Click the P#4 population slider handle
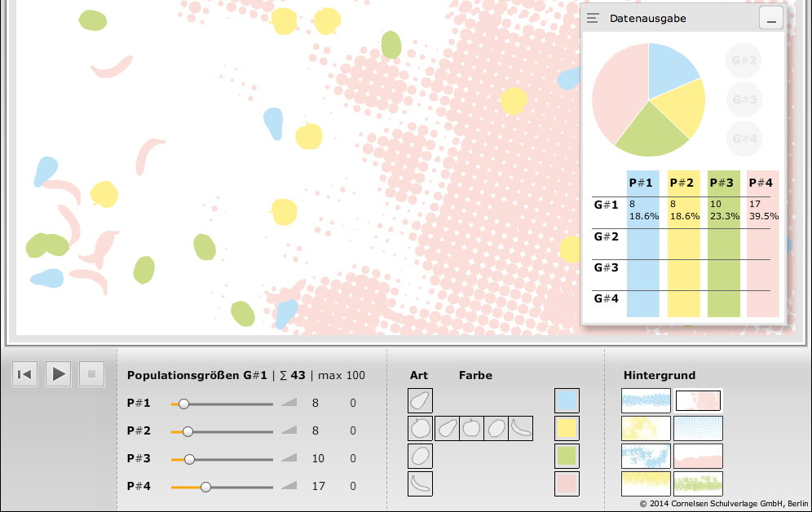Image resolution: width=812 pixels, height=512 pixels. 205,487
